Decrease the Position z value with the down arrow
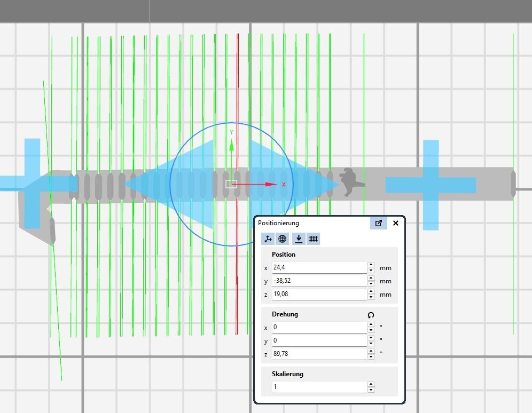Viewport: 532px width, 413px height. tap(371, 297)
